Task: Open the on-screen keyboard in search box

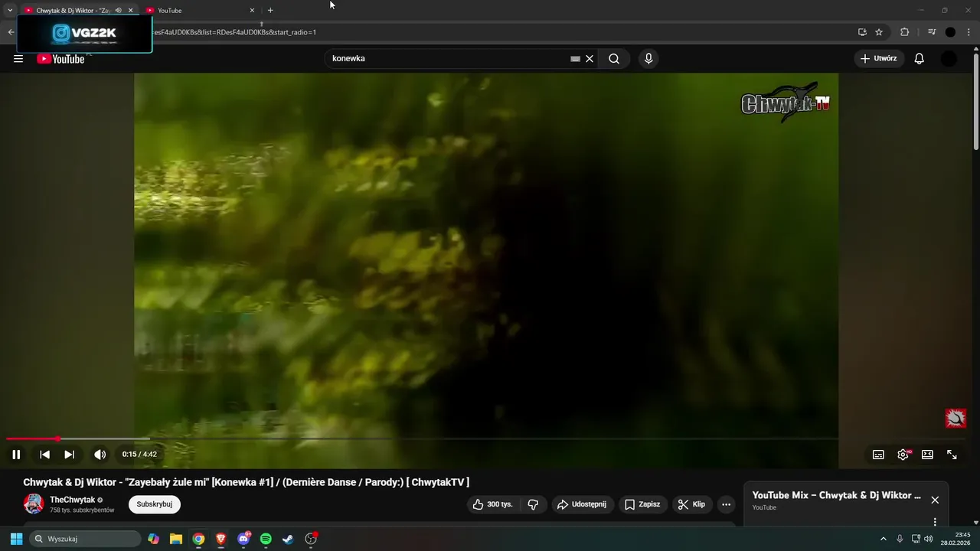Action: [575, 59]
